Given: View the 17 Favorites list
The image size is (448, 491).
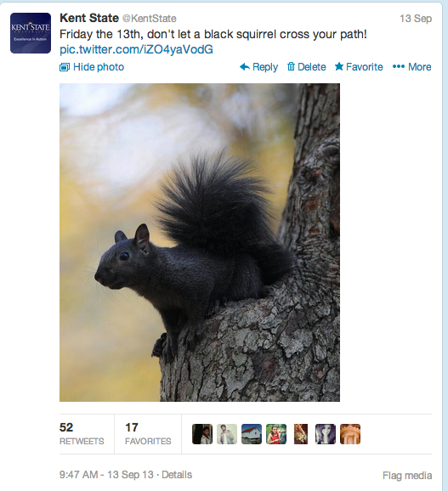Looking at the screenshot, I should click(148, 434).
